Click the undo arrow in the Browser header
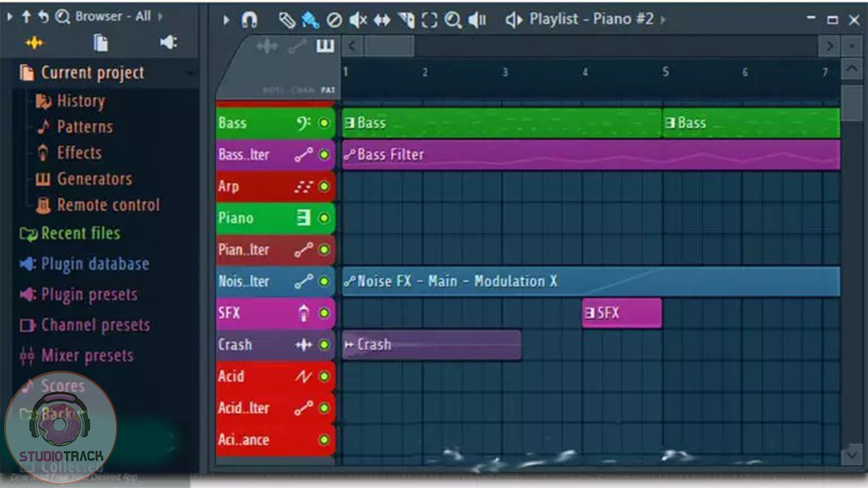868x488 pixels. tap(43, 16)
